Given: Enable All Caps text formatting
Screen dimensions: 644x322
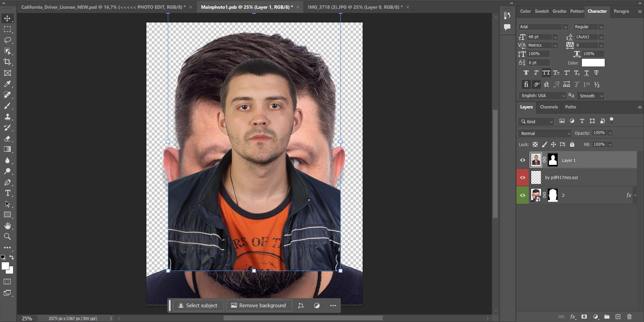Looking at the screenshot, I should [x=546, y=73].
